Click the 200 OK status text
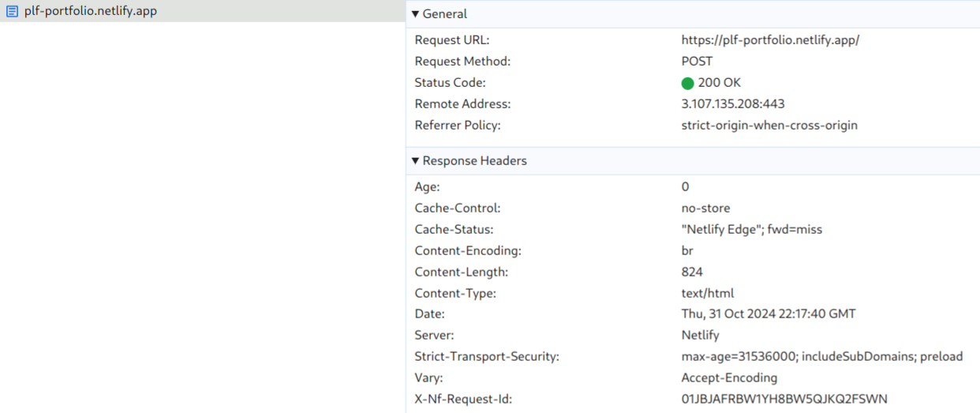Image resolution: width=980 pixels, height=413 pixels. (x=719, y=83)
